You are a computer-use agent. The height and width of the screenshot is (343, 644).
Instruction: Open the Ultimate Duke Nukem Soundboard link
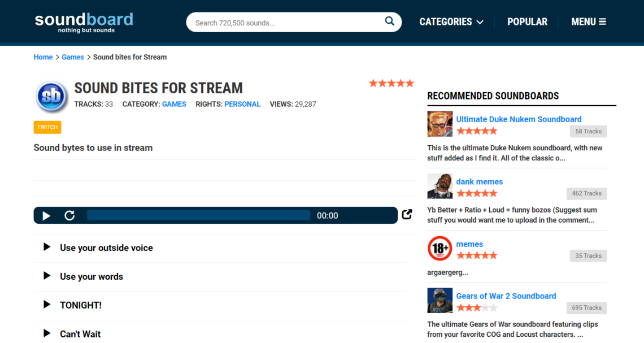(519, 119)
